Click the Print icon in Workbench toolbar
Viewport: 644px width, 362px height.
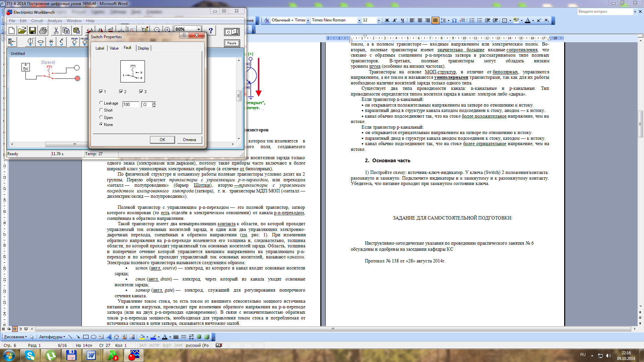(43, 31)
